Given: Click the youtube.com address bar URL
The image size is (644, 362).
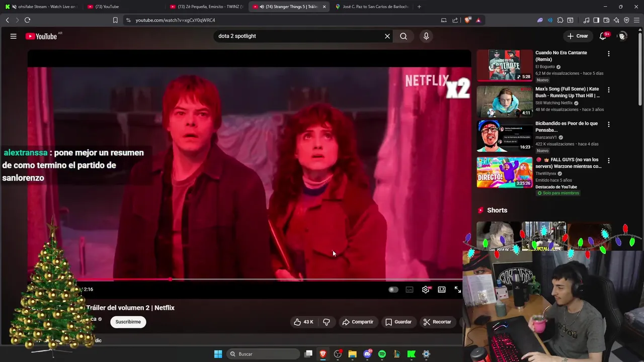Looking at the screenshot, I should pos(175,20).
